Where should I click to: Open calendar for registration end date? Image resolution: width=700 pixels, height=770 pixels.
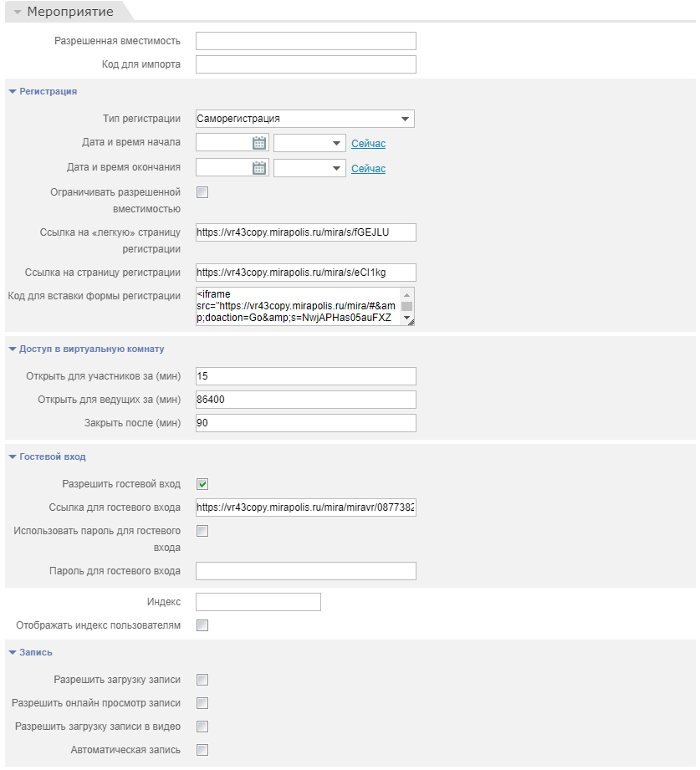coord(259,168)
